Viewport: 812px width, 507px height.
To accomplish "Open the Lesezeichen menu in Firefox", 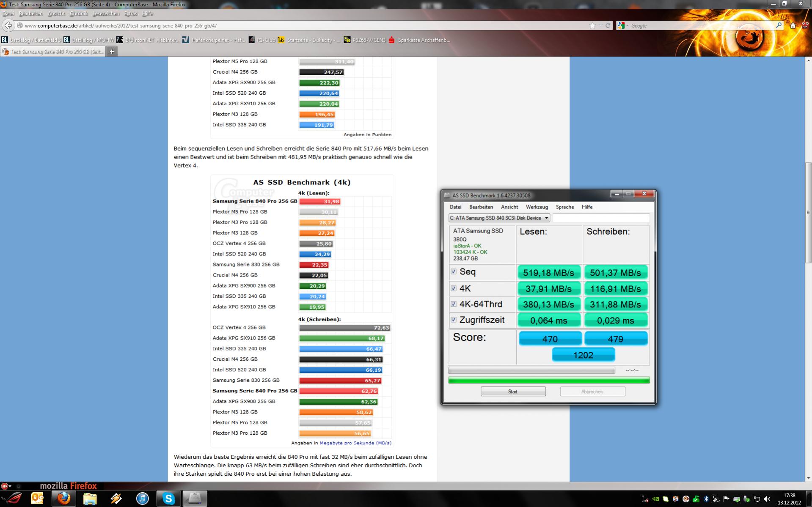I will (x=106, y=14).
